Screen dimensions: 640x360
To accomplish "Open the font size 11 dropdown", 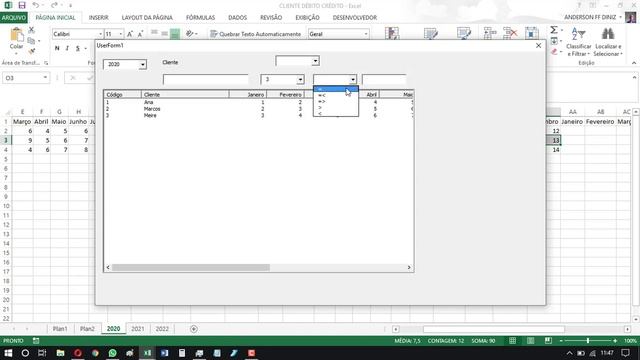I will (120, 34).
